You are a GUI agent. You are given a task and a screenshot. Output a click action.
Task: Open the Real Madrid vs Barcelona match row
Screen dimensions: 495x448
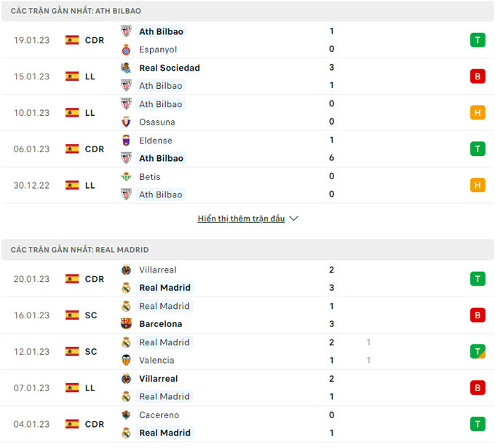coord(247,315)
